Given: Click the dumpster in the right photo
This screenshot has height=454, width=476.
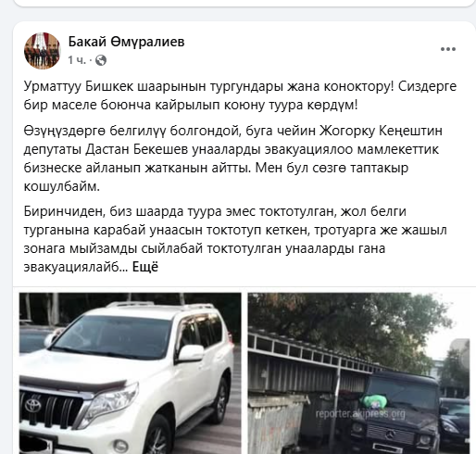Looking at the screenshot, I should 276,423.
